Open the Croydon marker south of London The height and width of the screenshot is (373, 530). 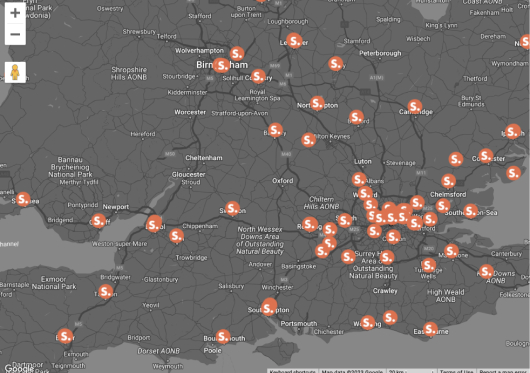pyautogui.click(x=393, y=237)
